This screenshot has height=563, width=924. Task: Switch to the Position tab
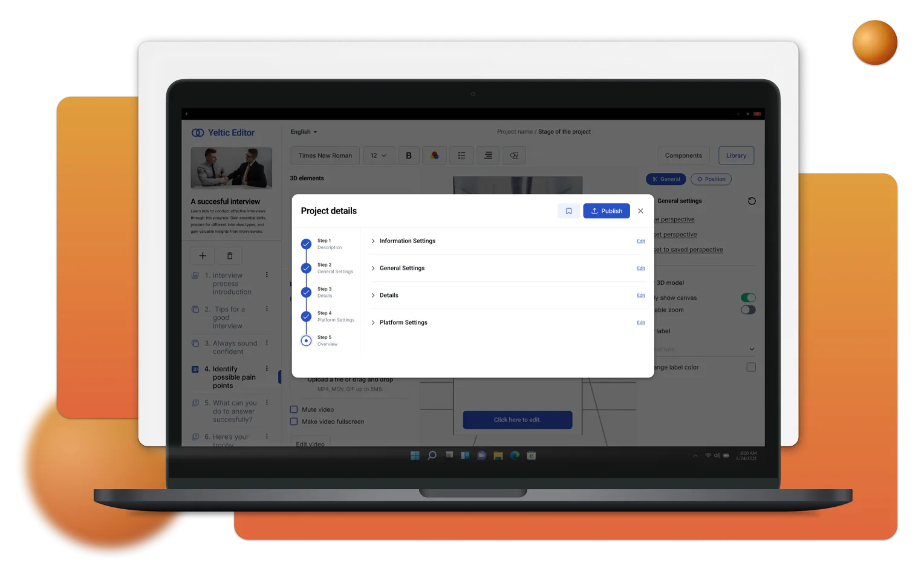click(x=711, y=179)
